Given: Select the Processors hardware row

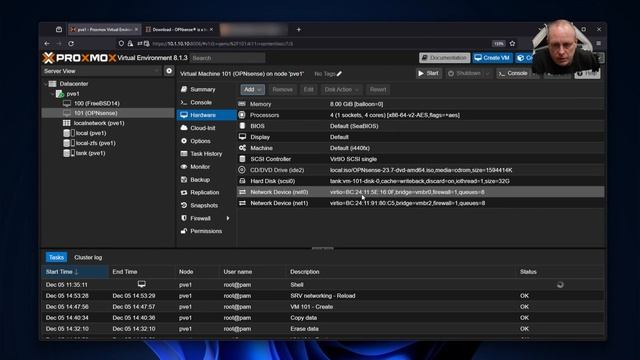Looking at the screenshot, I should coord(420,115).
